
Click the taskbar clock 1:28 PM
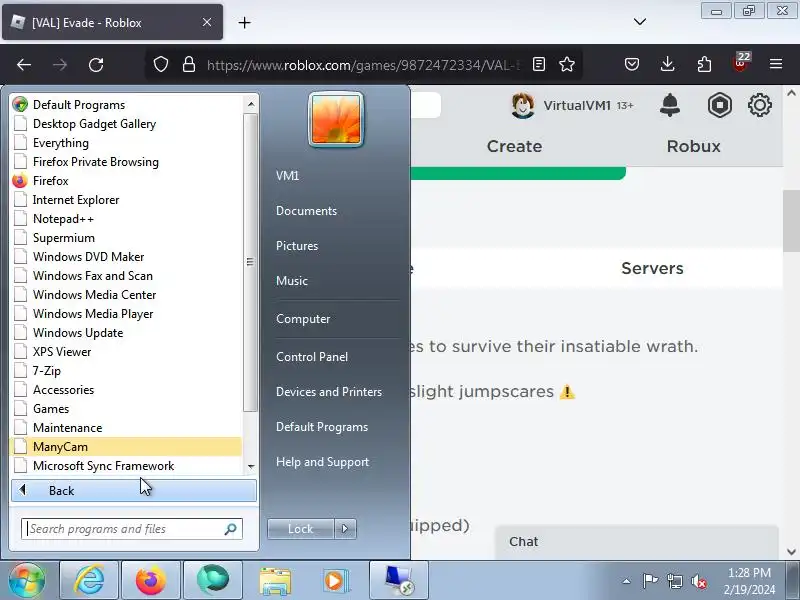(x=749, y=573)
